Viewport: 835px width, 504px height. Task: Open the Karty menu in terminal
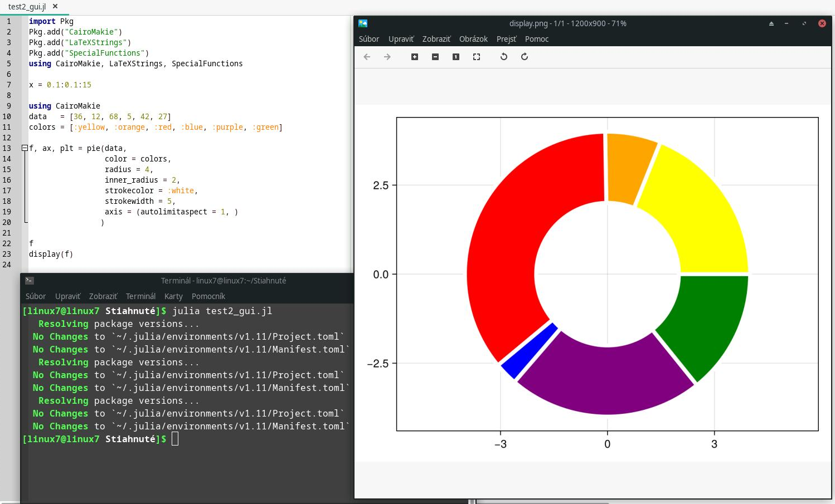pos(173,296)
